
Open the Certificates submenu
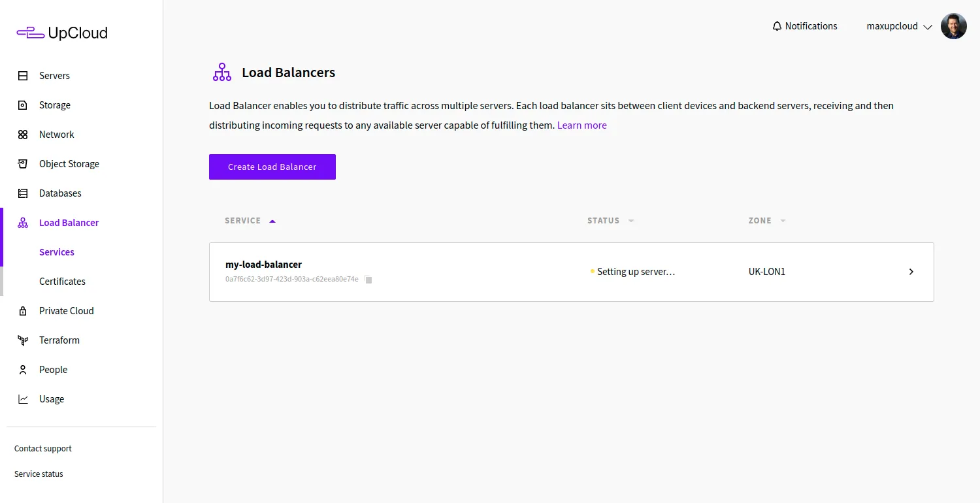coord(62,282)
